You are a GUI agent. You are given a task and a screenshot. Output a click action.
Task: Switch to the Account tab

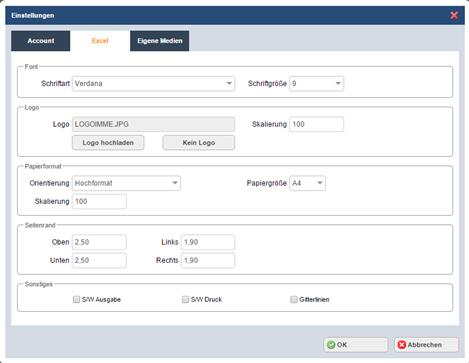click(41, 41)
